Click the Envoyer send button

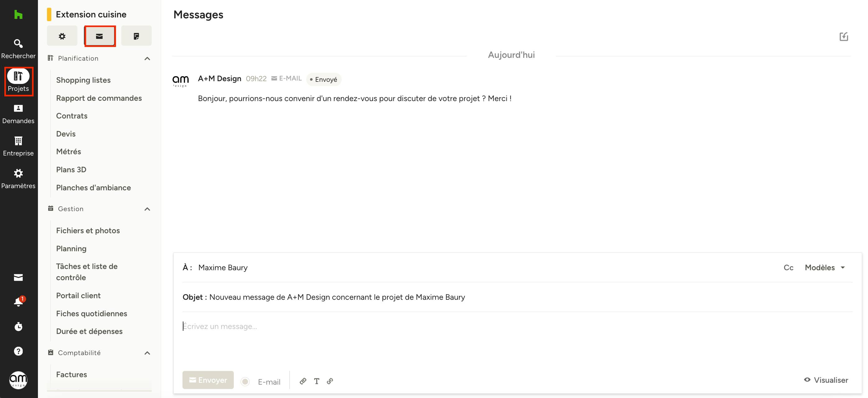tap(208, 380)
